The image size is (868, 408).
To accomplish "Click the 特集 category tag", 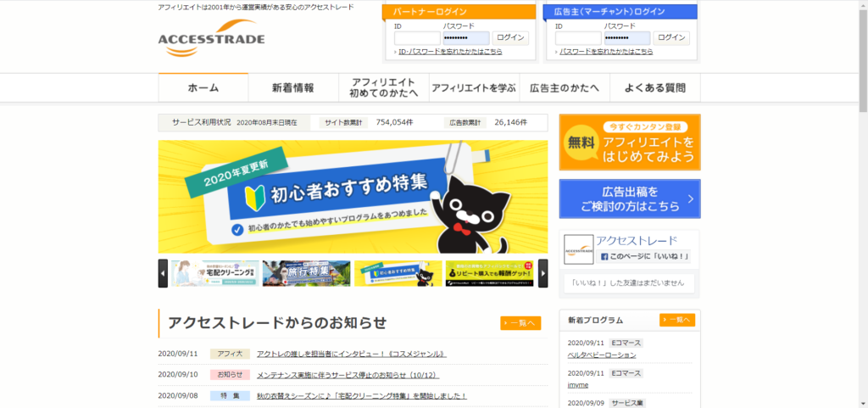I will coord(230,396).
